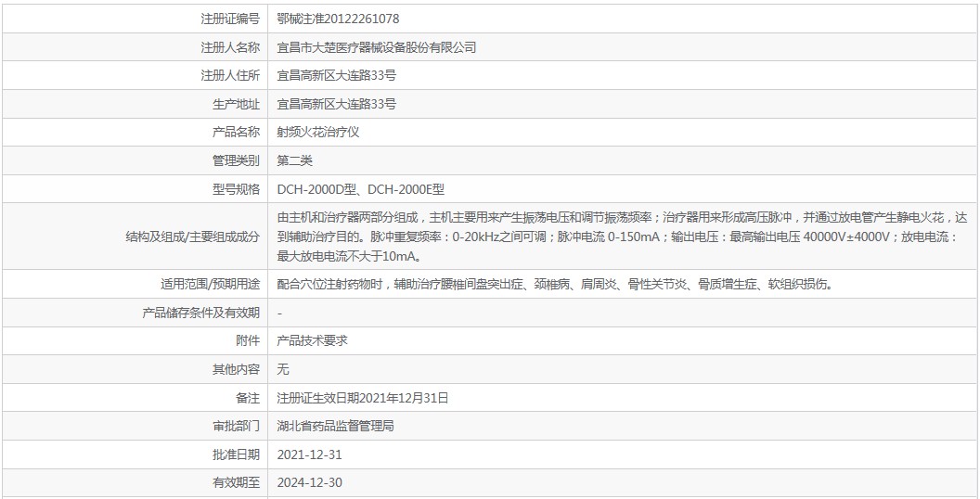Click the value '无' in 其他内容 row
This screenshot has width=980, height=499.
pos(282,369)
